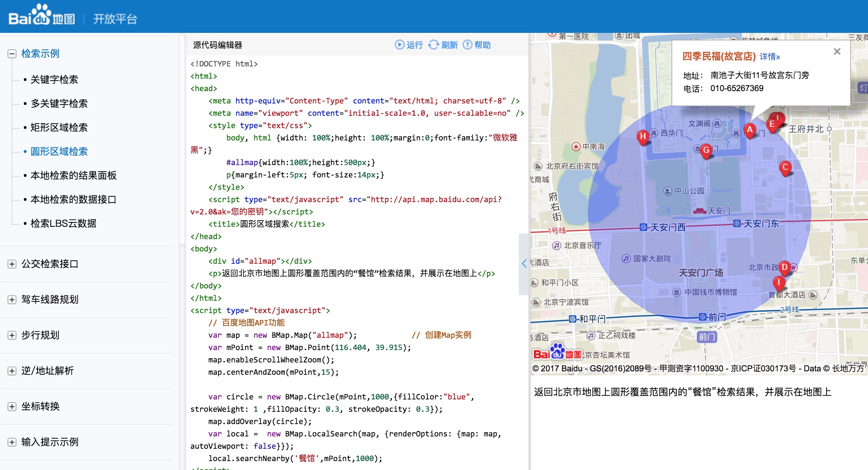Expand the 驾车线路规划 section

coord(12,300)
